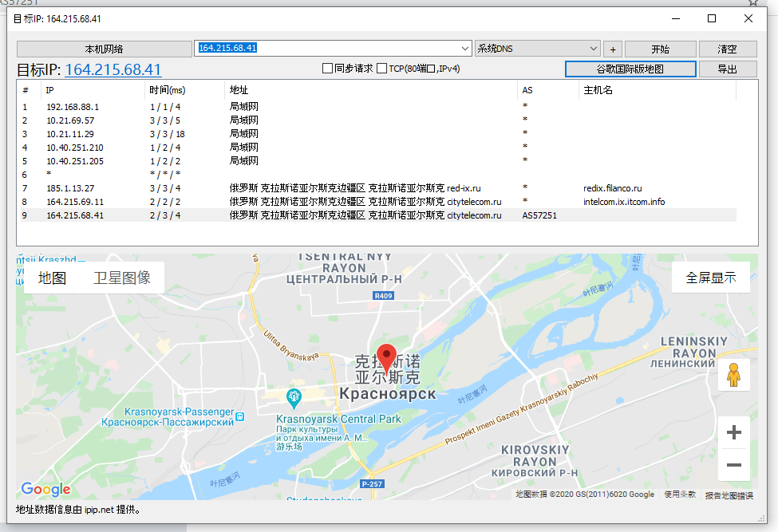The width and height of the screenshot is (778, 532).
Task: Click the 本机网络 button
Action: pyautogui.click(x=105, y=49)
